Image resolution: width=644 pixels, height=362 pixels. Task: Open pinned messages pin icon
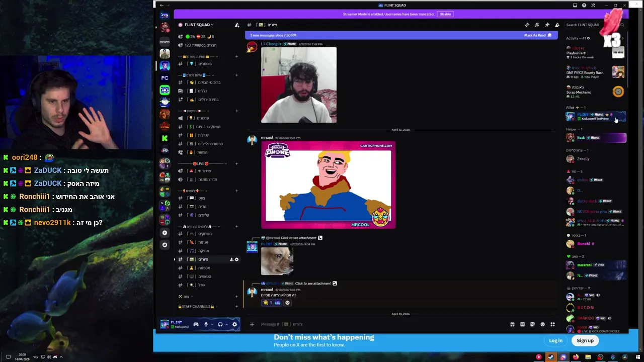pyautogui.click(x=547, y=25)
